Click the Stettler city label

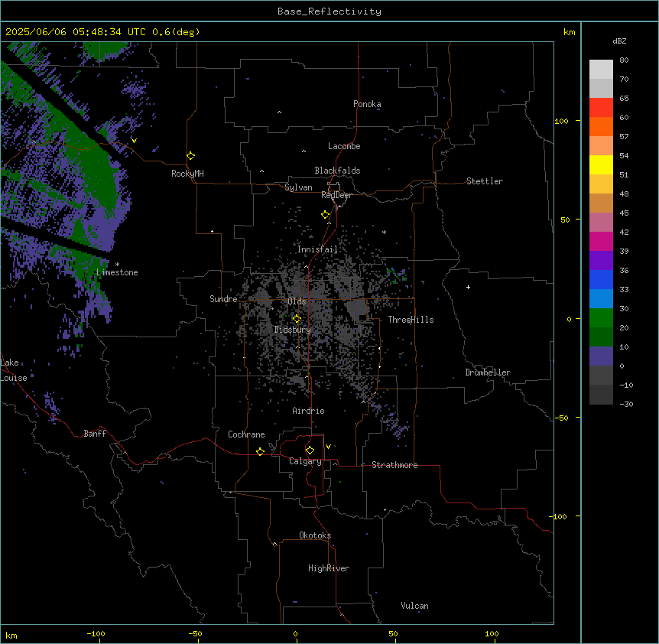tap(485, 181)
